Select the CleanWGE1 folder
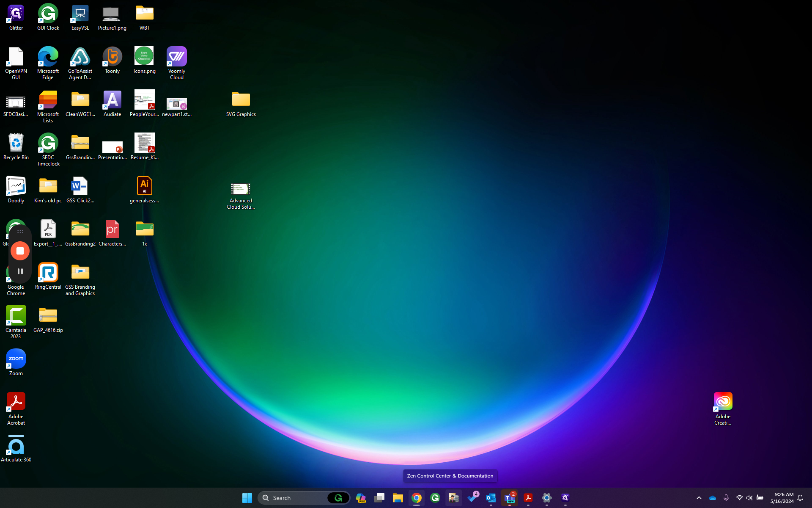The width and height of the screenshot is (812, 508). point(80,104)
